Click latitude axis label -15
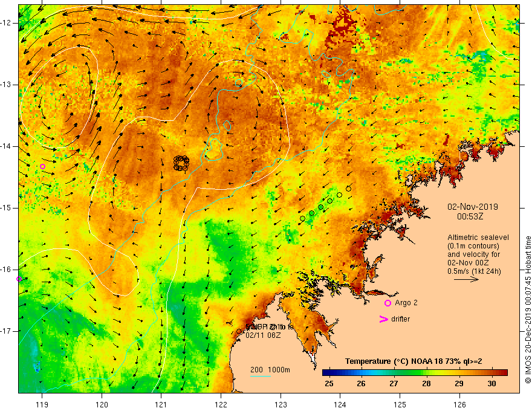Viewport: 532px width, 411px height. [x=7, y=208]
